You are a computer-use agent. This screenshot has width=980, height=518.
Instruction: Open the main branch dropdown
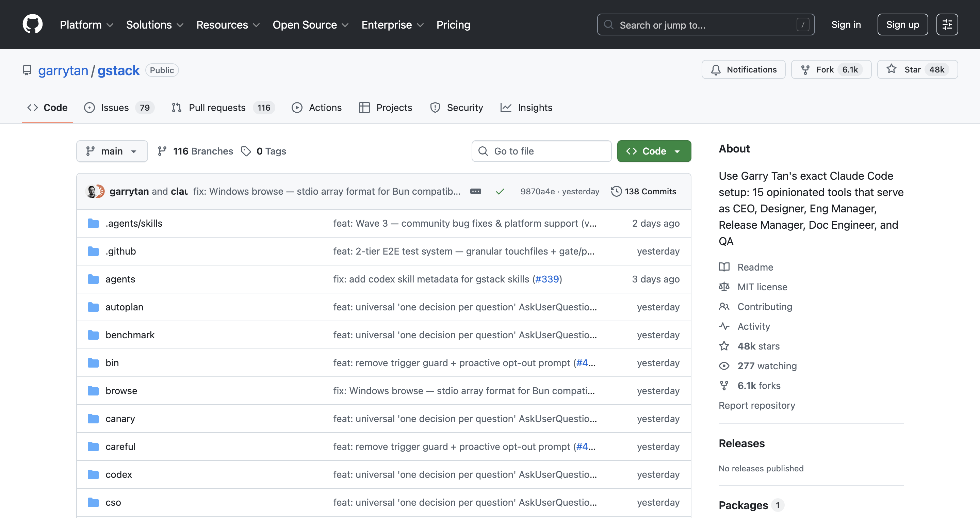pyautogui.click(x=112, y=151)
